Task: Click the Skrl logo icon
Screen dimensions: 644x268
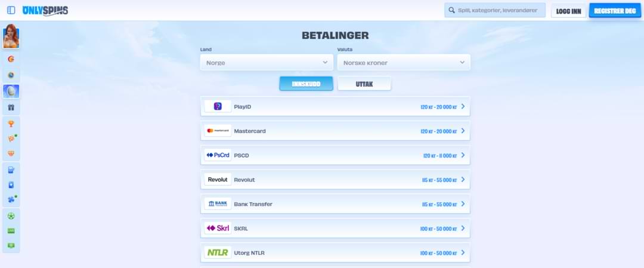Action: click(218, 228)
